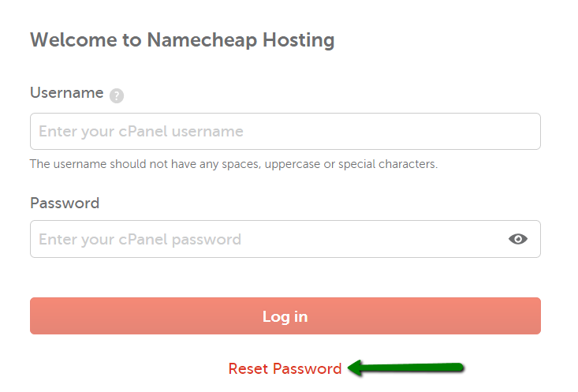Click the username rules helper text
Viewport: 578px width, 392px height.
click(233, 164)
